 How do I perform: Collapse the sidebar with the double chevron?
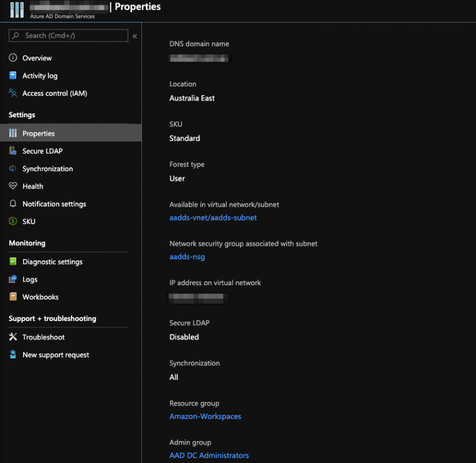[x=135, y=36]
